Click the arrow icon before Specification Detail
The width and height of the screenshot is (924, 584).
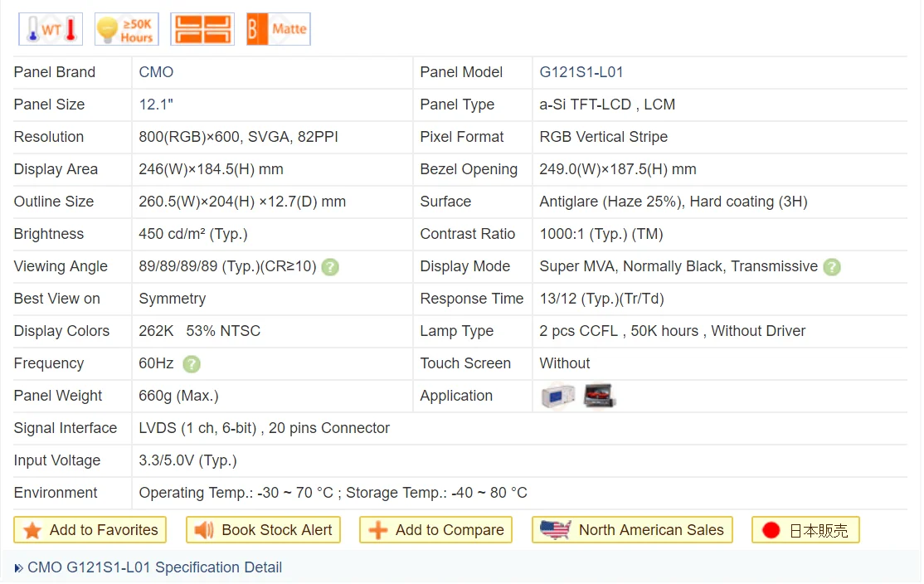pyautogui.click(x=19, y=568)
